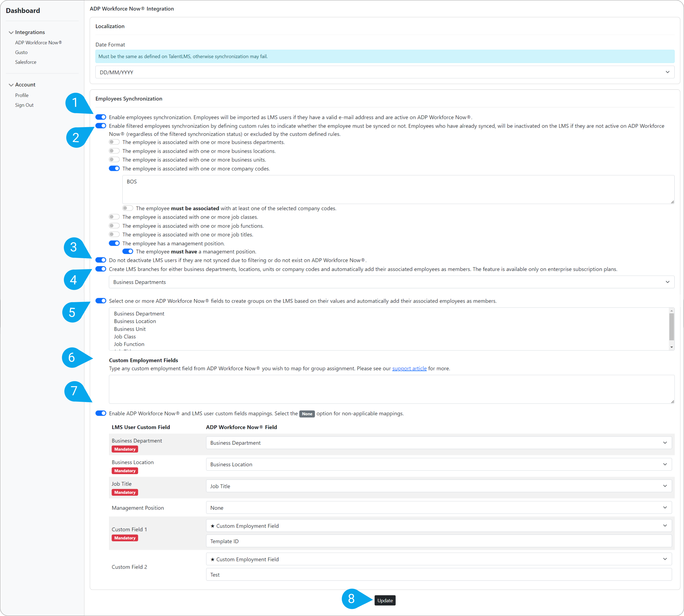Enable job titles filter rule

point(114,235)
